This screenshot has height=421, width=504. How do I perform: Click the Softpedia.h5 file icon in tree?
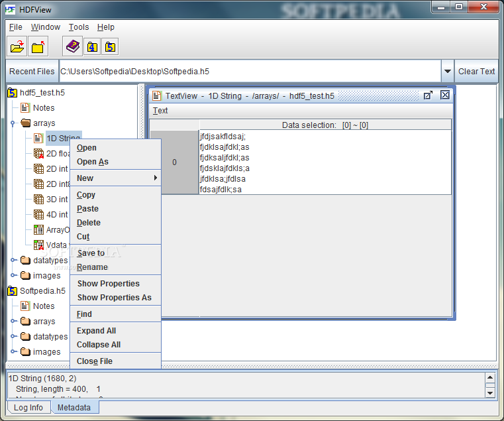coord(12,291)
